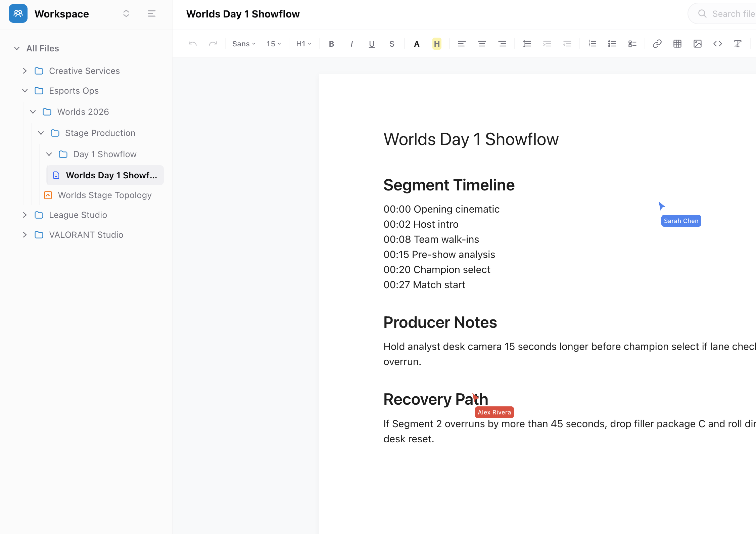Viewport: 756px width, 534px height.
Task: Expand the Creative Services folder
Action: pyautogui.click(x=25, y=71)
